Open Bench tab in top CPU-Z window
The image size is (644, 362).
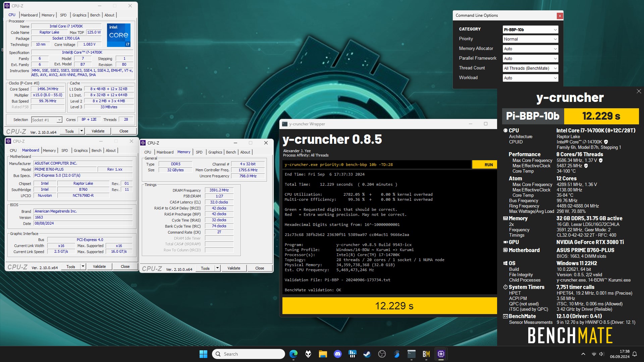coord(95,15)
